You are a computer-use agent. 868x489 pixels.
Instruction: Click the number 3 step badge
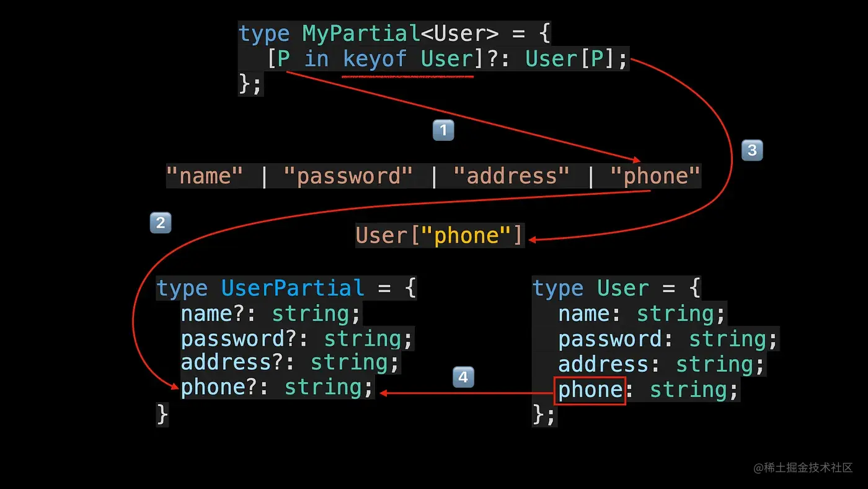click(752, 150)
